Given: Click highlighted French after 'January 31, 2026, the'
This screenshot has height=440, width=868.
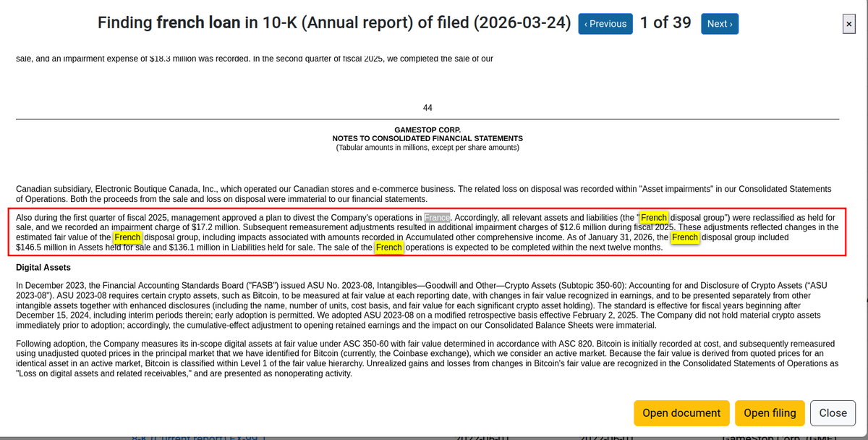Looking at the screenshot, I should [685, 237].
